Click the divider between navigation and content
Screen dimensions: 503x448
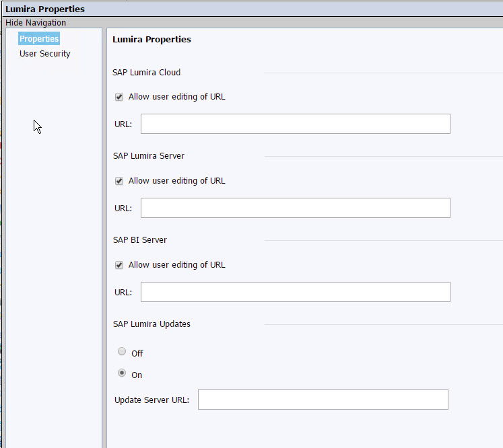(104, 235)
